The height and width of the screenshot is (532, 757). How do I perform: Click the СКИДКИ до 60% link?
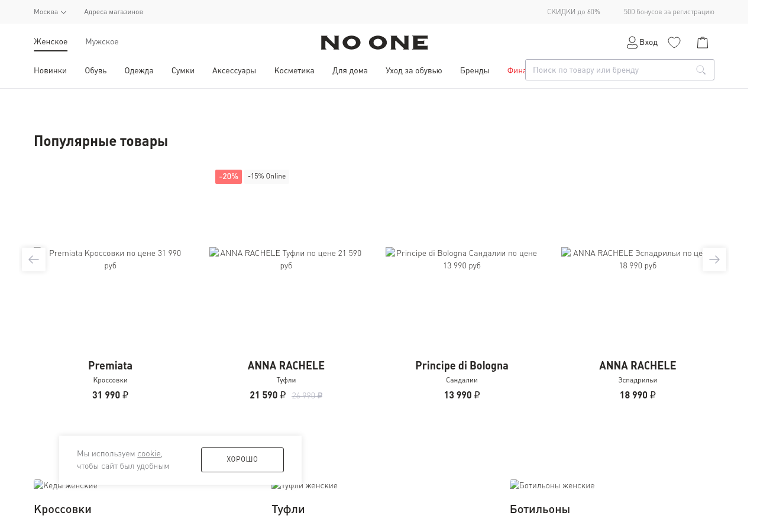click(574, 12)
